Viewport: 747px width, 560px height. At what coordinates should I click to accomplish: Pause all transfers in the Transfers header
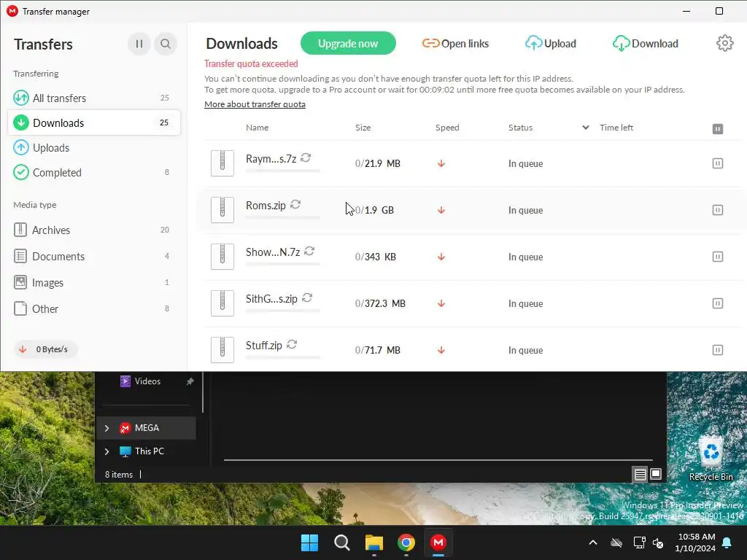[x=139, y=44]
